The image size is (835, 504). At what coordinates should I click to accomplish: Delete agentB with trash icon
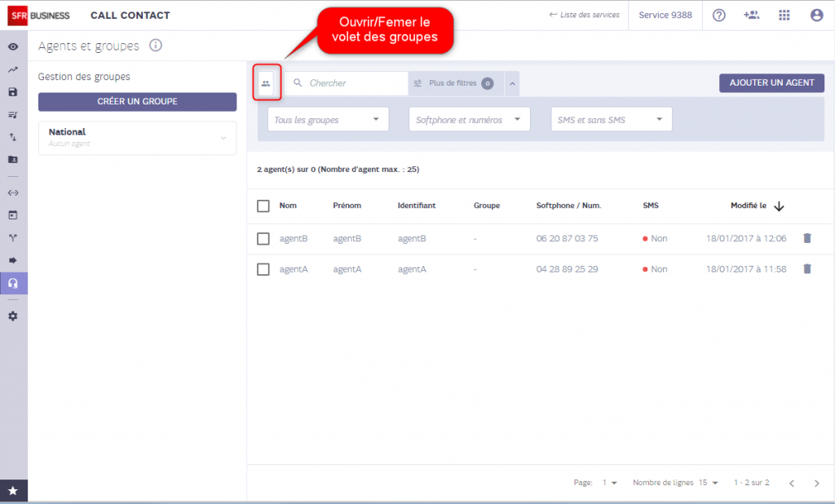(807, 238)
